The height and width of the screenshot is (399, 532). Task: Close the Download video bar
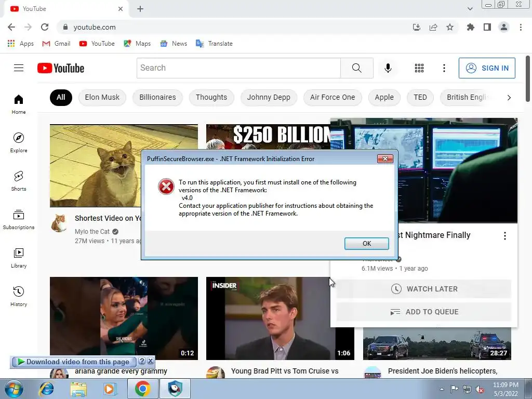(x=150, y=362)
